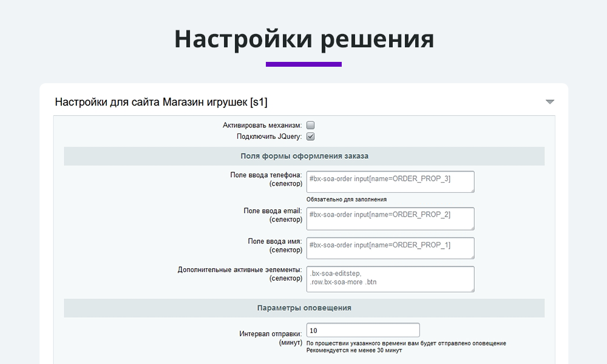This screenshot has width=607, height=364.
Task: Select the interval field showing 10 minutes
Action: pos(362,329)
